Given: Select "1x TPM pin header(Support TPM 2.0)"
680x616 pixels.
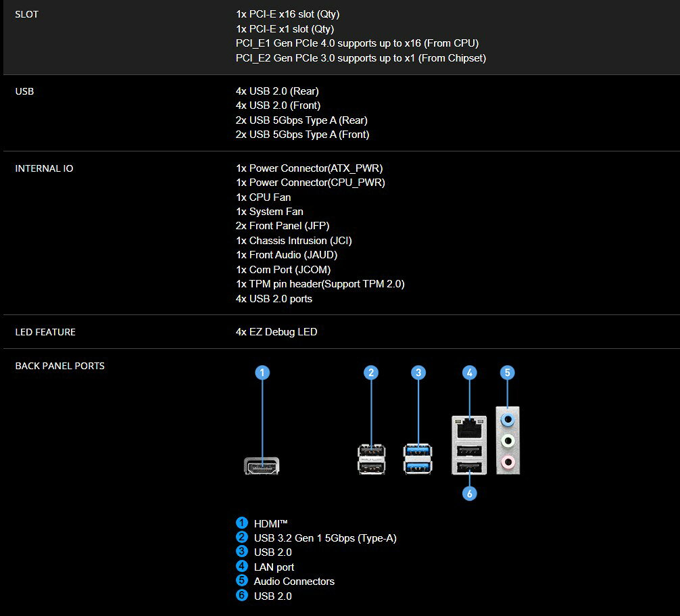Looking at the screenshot, I should 320,284.
